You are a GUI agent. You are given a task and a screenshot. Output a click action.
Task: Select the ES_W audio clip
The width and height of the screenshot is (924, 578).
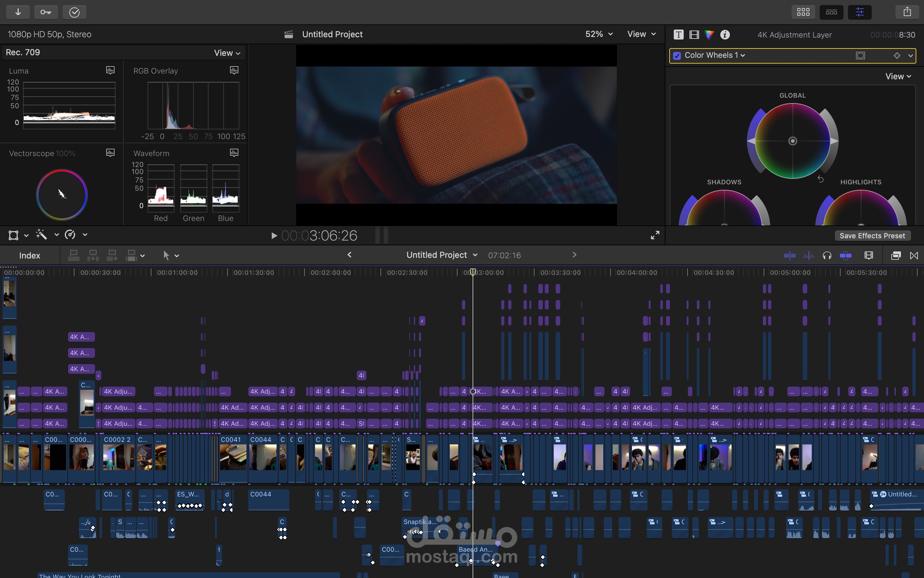click(190, 500)
